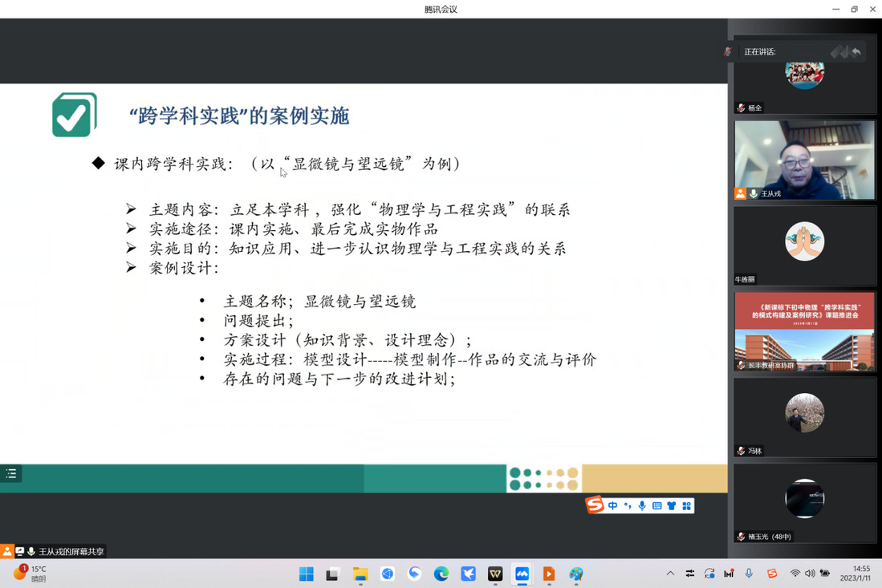Image resolution: width=882 pixels, height=588 pixels.
Task: Click the green microphone on 王从戎 tile
Action: 753,193
